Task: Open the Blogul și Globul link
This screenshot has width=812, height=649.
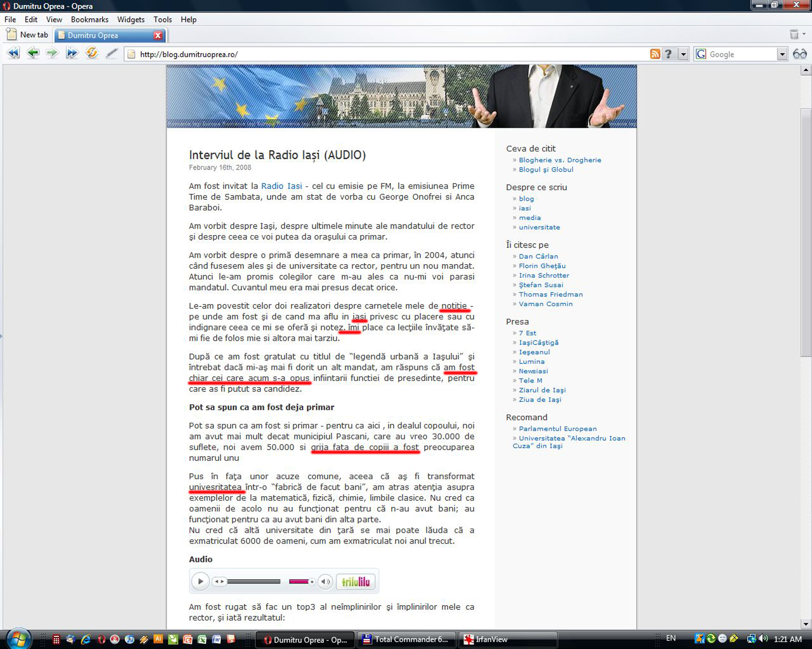Action: coord(546,169)
